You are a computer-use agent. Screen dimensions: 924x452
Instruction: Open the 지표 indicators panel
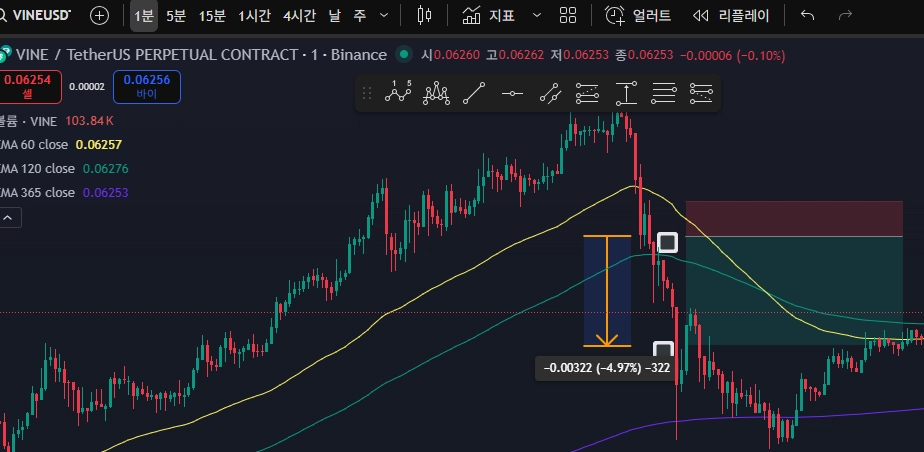(x=490, y=15)
